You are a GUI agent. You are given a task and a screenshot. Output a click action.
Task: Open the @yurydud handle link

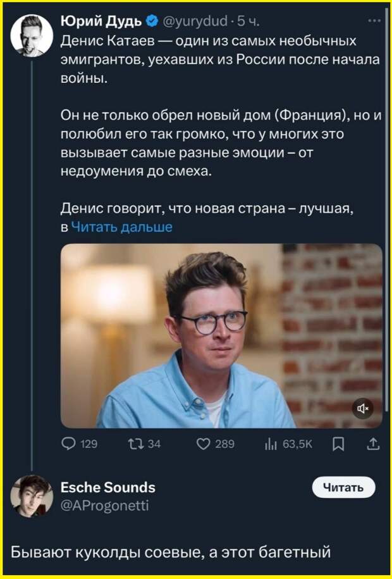195,22
